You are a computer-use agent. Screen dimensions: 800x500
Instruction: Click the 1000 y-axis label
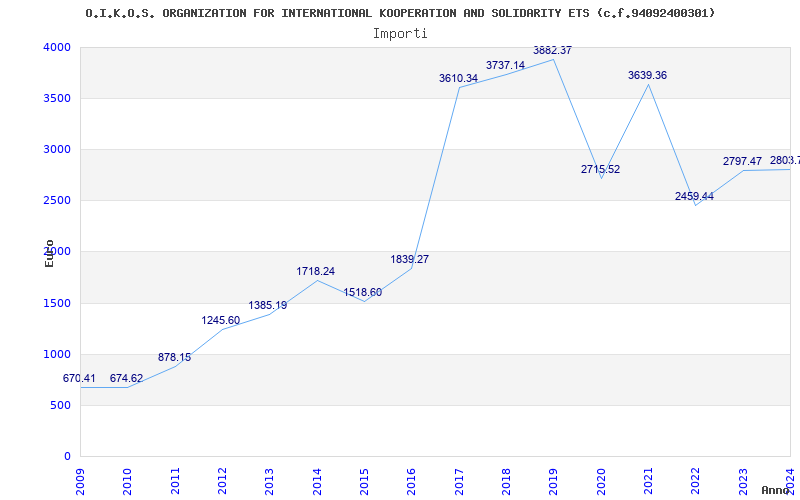57,355
